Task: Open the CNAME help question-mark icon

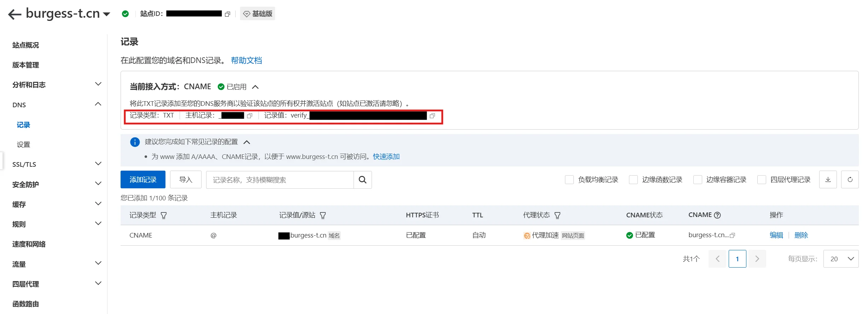Action: click(x=717, y=215)
